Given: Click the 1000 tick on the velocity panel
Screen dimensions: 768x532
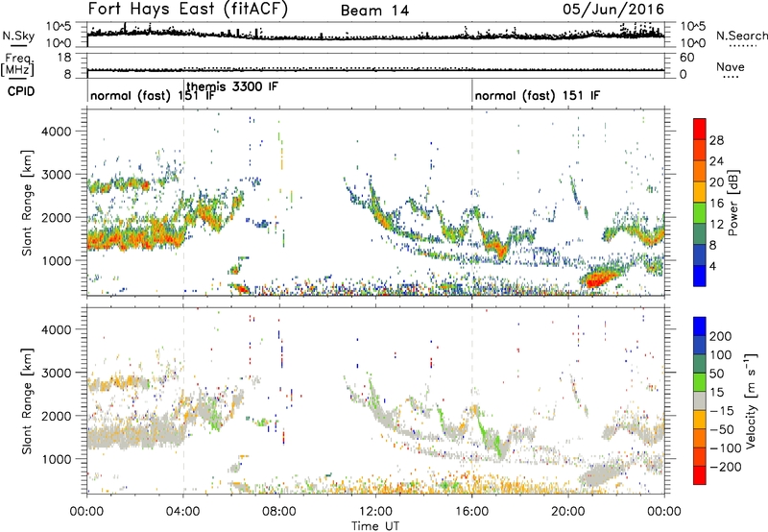Looking at the screenshot, I should 56,459.
